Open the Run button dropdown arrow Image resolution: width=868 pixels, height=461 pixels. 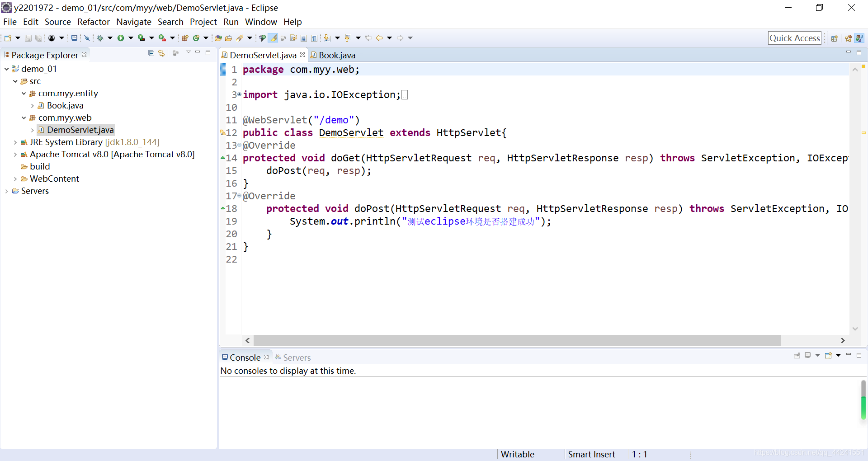tap(131, 38)
